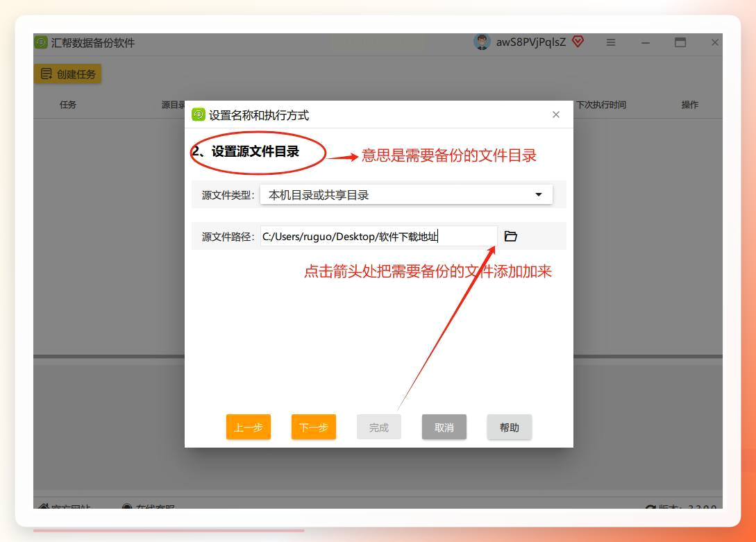The width and height of the screenshot is (756, 542).
Task: Click the 任务 column header
Action: click(x=68, y=105)
